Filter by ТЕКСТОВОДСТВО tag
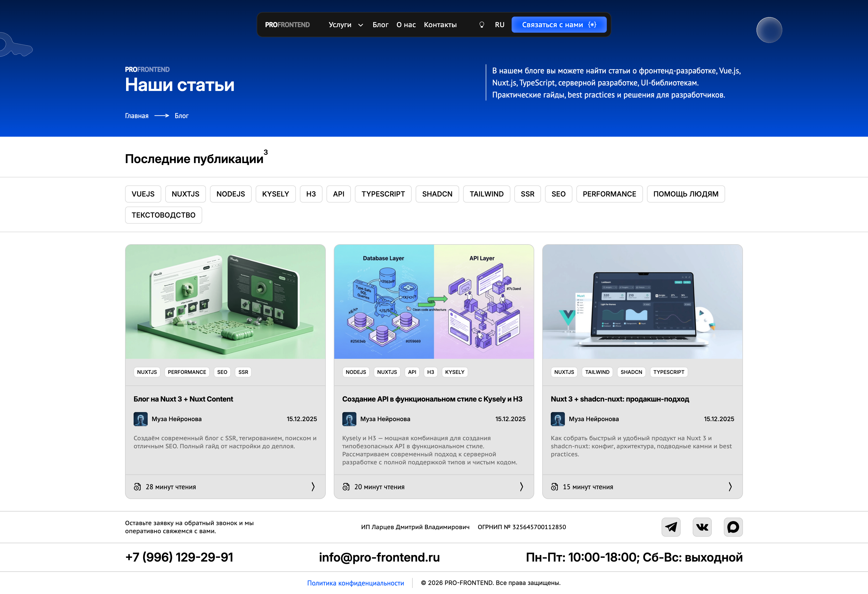 (x=164, y=215)
